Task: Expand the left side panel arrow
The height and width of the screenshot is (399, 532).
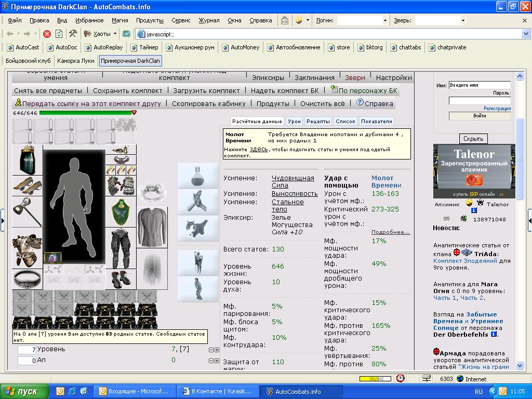Action: pos(3,220)
